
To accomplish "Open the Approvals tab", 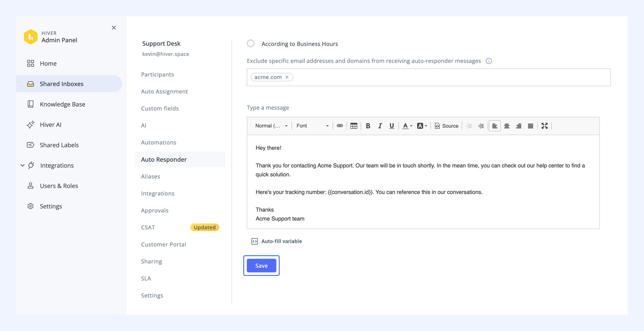I will pos(155,211).
